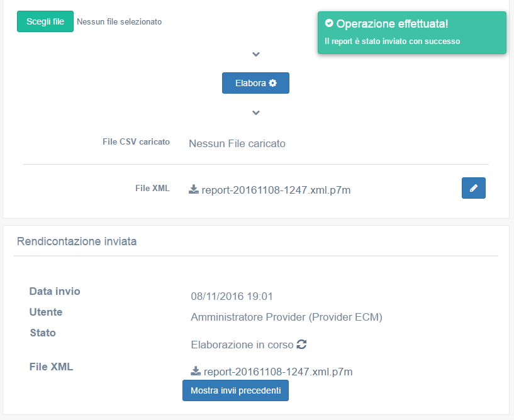Click the checkmark icon in success notification
This screenshot has height=420, width=514.
pos(329,23)
